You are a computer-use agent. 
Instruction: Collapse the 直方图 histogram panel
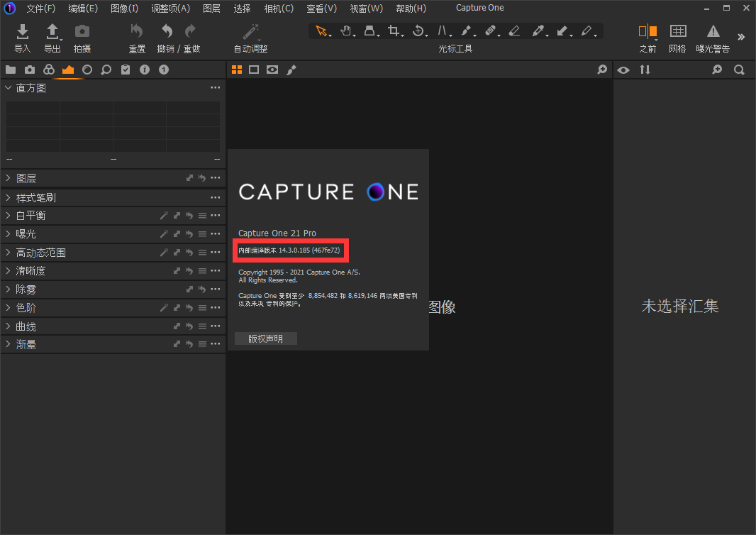tap(9, 88)
